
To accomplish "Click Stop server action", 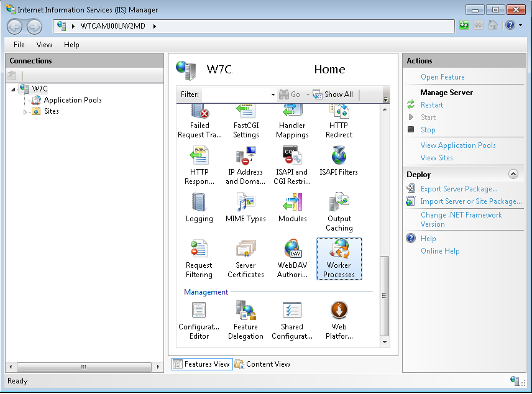I will (428, 130).
